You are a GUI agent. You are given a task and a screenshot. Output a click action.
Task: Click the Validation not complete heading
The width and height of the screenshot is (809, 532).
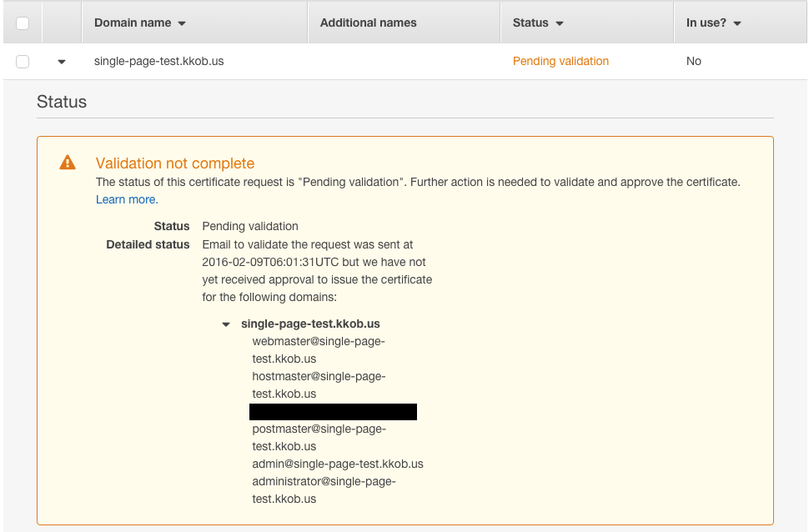pyautogui.click(x=175, y=163)
